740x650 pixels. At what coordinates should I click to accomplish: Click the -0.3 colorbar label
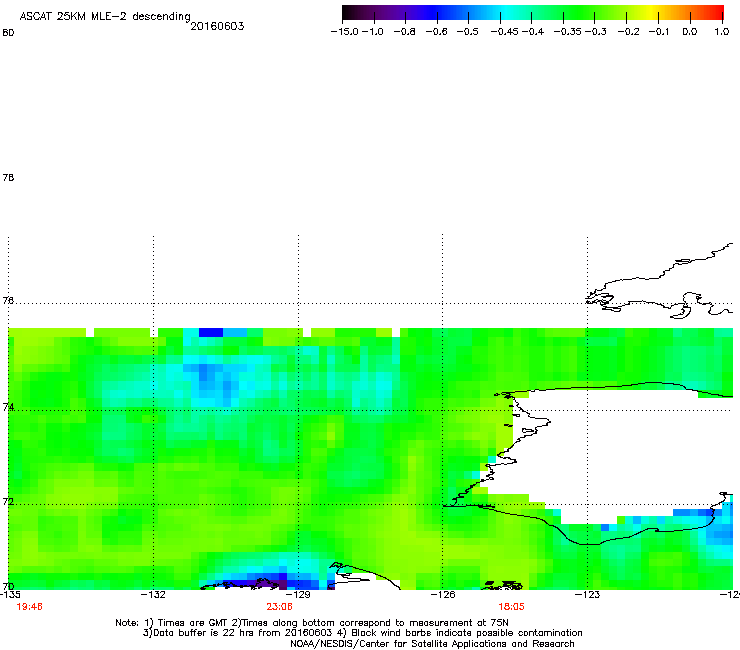click(596, 32)
